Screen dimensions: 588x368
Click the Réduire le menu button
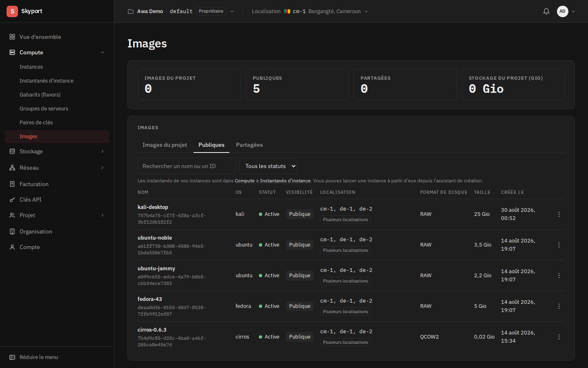[x=57, y=357]
